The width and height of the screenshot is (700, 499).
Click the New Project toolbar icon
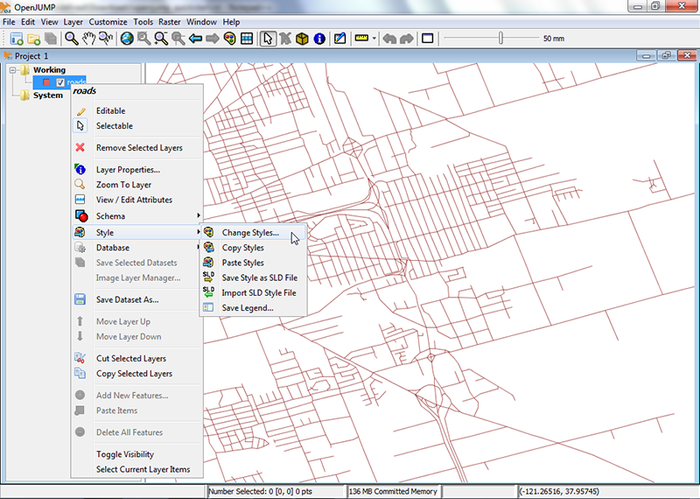[x=17, y=39]
